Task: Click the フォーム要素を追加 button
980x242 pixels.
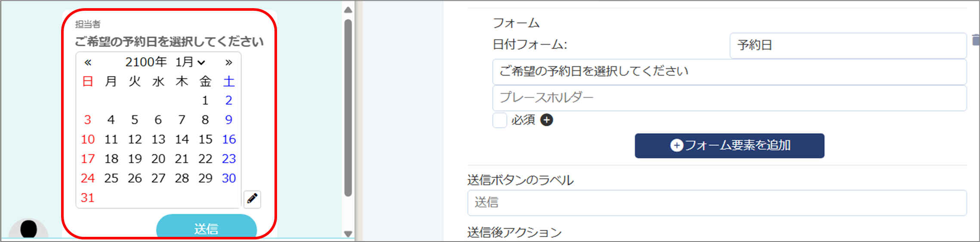Action: pyautogui.click(x=730, y=146)
